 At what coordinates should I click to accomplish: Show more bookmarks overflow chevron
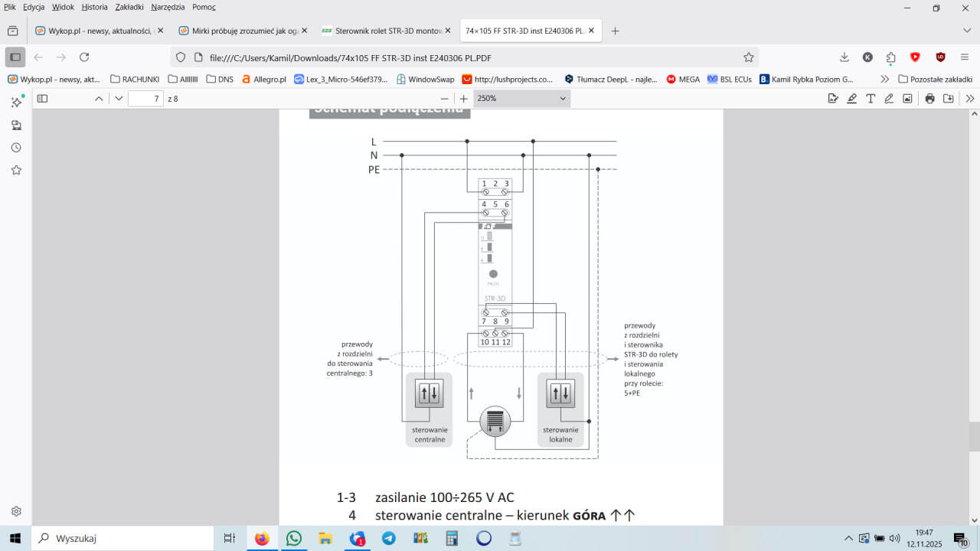coord(884,79)
